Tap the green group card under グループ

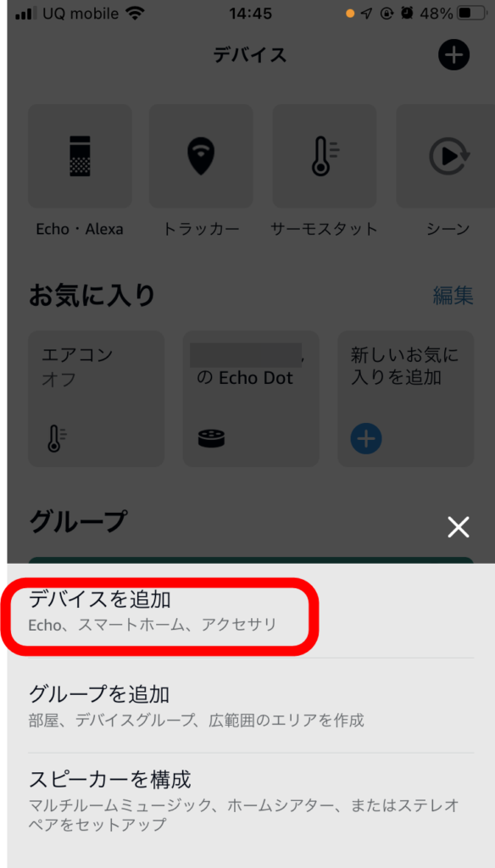[251, 560]
